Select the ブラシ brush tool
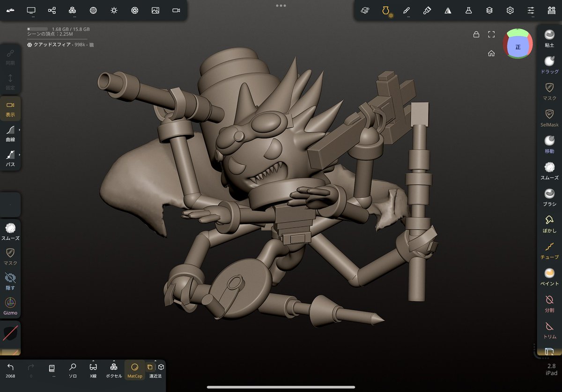 [550, 197]
